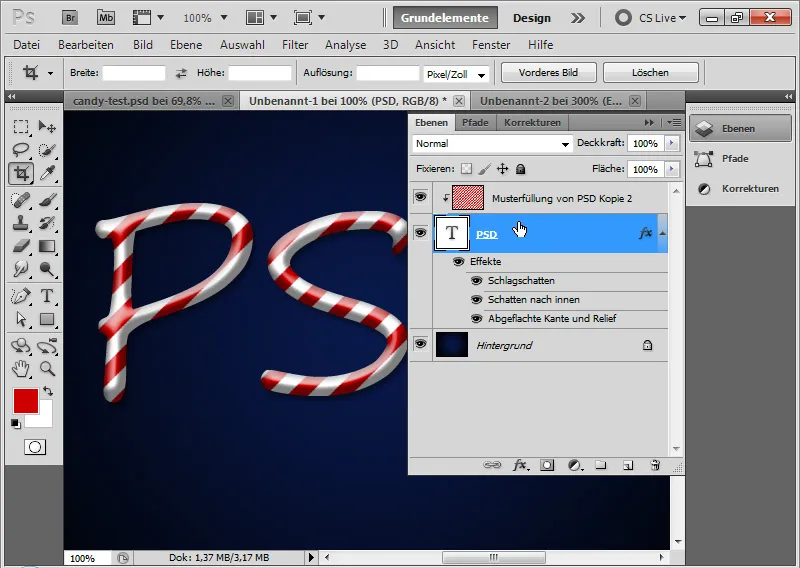Viewport: 800px width, 568px height.
Task: Select the Quick Selection tool
Action: [47, 150]
